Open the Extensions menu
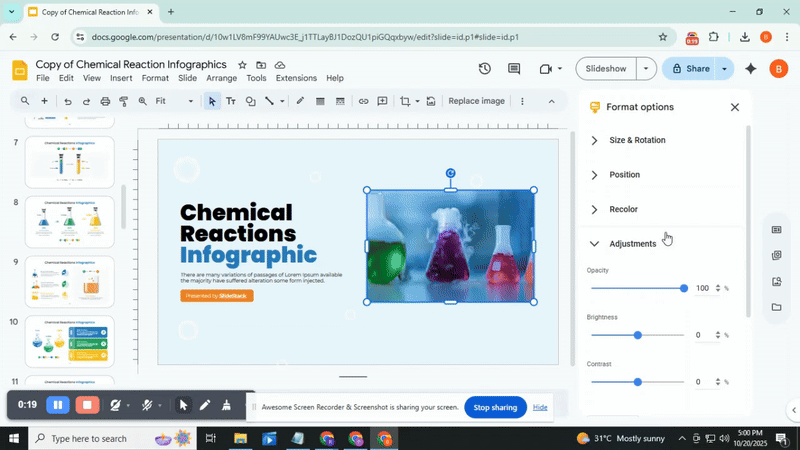This screenshot has height=450, width=800. pyautogui.click(x=296, y=78)
